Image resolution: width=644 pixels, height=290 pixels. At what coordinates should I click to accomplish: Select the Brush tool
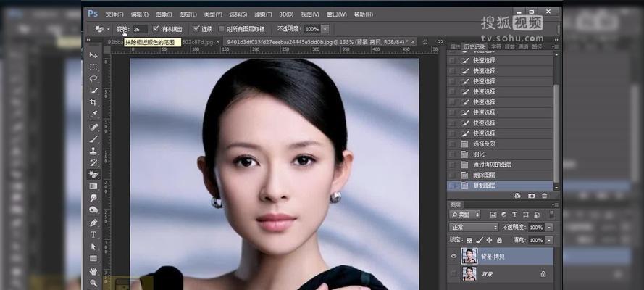pos(93,139)
